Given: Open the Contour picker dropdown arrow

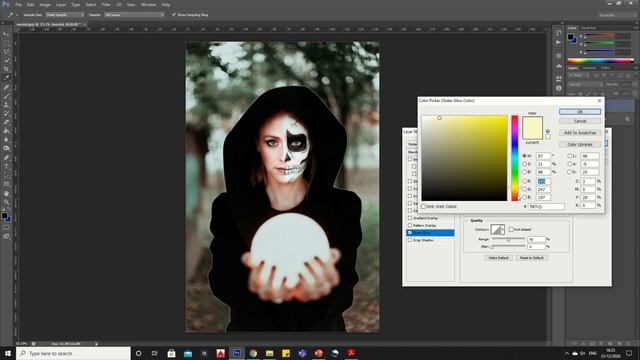Looking at the screenshot, I should point(503,229).
